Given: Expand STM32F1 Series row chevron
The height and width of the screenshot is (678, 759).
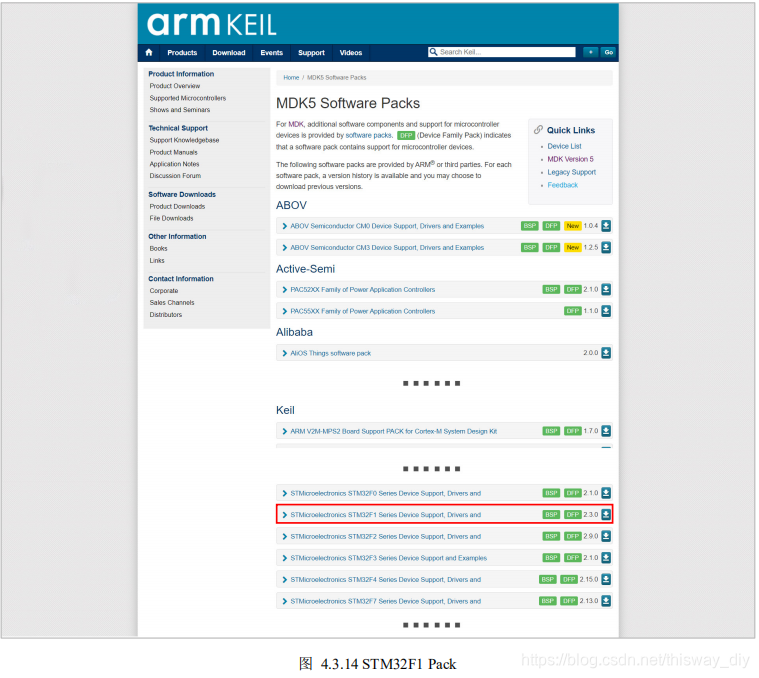Looking at the screenshot, I should click(285, 515).
